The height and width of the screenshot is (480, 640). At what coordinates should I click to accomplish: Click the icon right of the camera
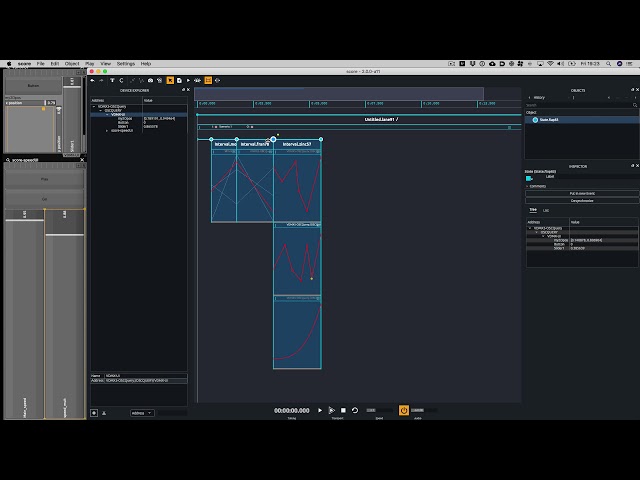160,80
